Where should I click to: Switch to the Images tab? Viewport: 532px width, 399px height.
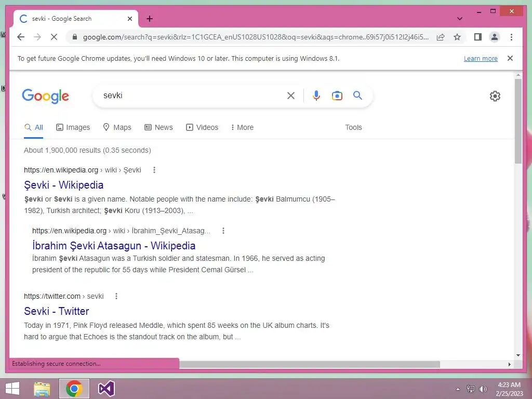click(73, 128)
